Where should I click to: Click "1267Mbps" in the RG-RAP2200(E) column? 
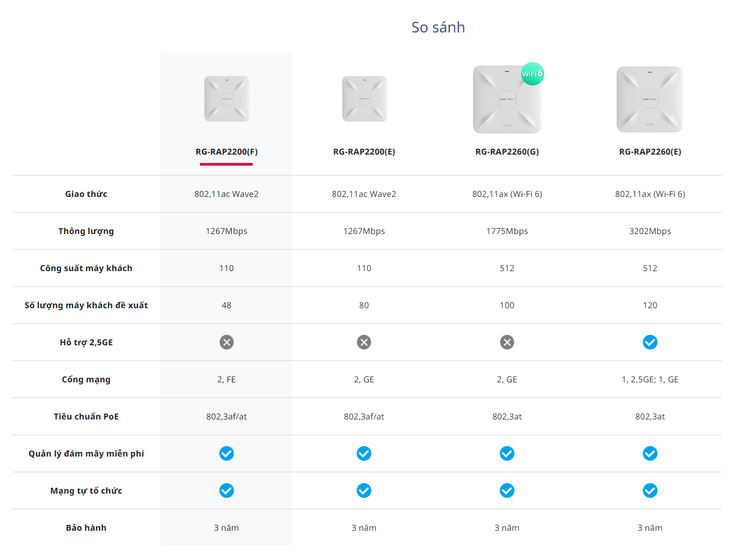point(364,231)
